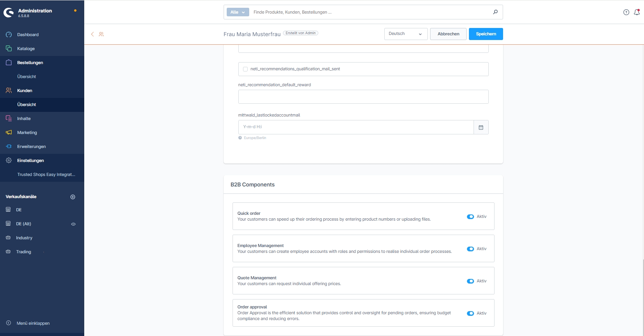The image size is (644, 336).
Task: Collapse menu via Menü einklappen
Action: (x=33, y=323)
